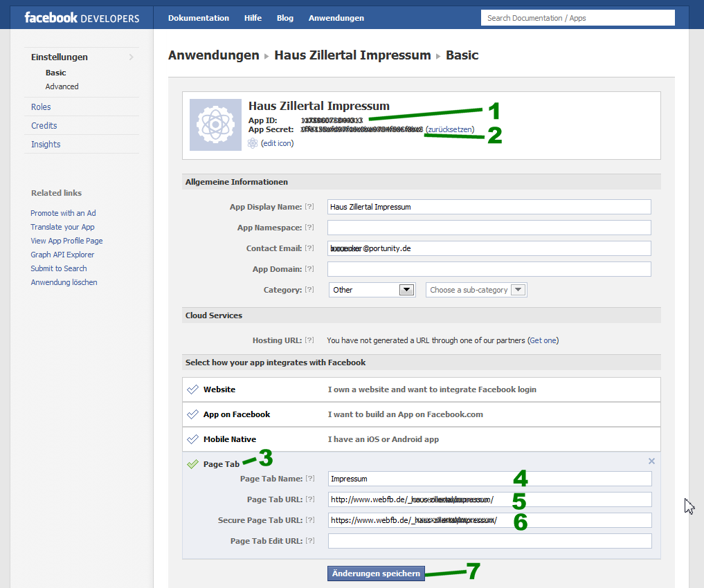Close the Page Tab section with X
This screenshot has width=704, height=588.
(x=651, y=461)
